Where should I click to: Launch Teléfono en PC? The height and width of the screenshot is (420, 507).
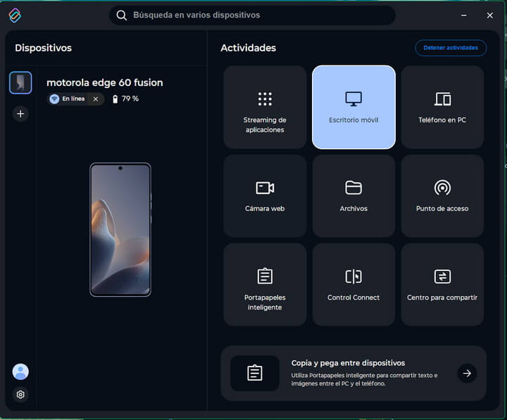coord(442,107)
